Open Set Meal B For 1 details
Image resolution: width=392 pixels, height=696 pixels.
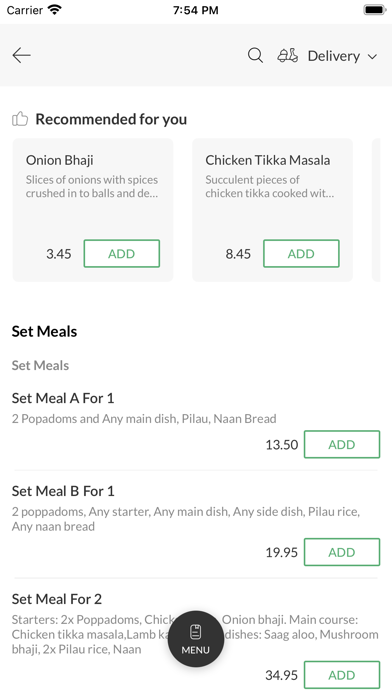63,491
